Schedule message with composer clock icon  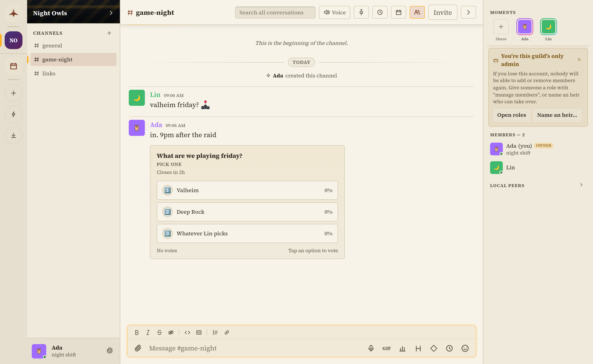point(449,348)
